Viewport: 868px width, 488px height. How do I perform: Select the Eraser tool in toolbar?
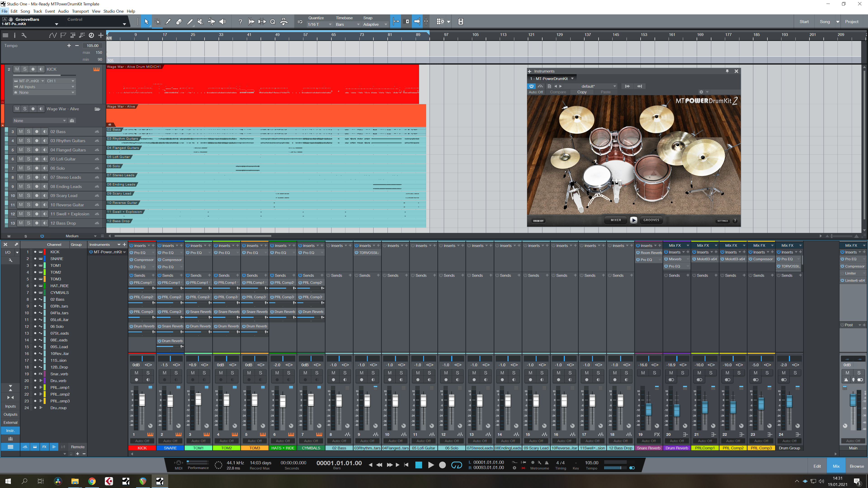[179, 21]
